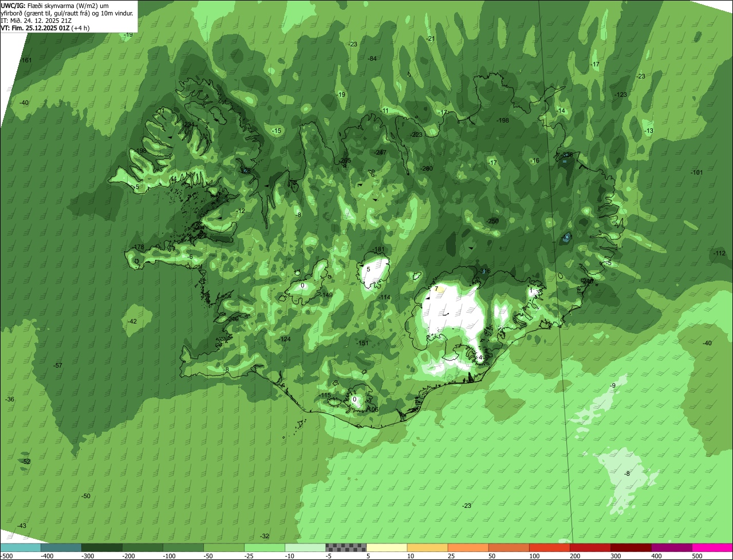Click the -178 value on the map
This screenshot has height=560, width=733.
pyautogui.click(x=138, y=247)
